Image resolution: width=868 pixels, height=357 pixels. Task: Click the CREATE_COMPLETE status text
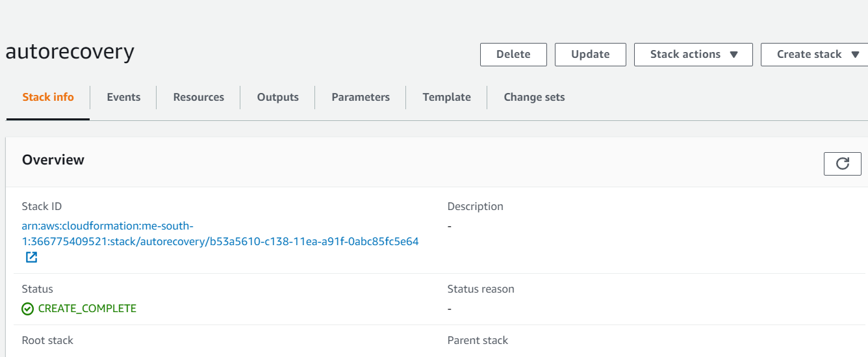[87, 308]
